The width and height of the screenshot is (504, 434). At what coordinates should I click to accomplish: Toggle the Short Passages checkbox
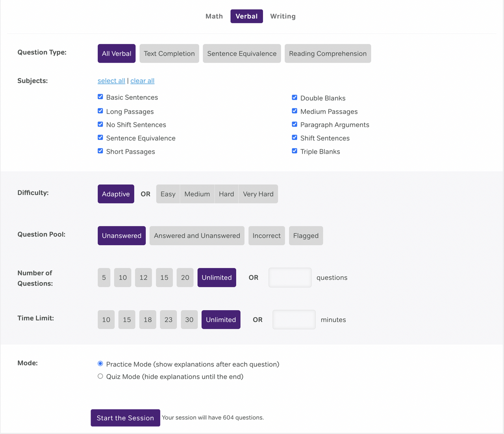click(100, 151)
